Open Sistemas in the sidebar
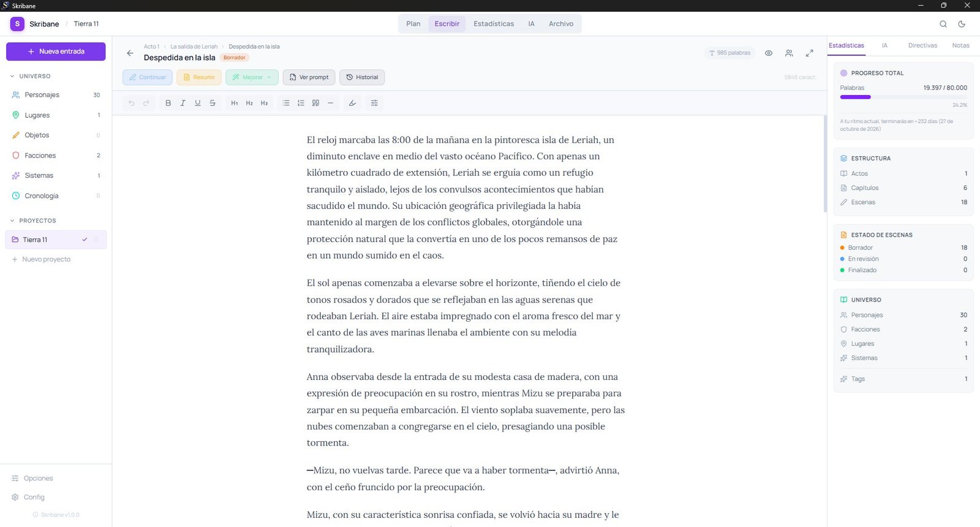 pos(56,176)
